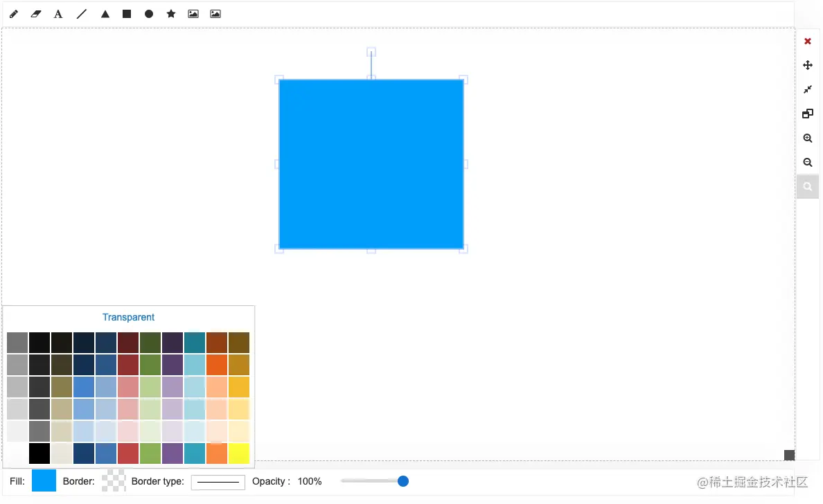Click the overlapping squares arrange icon
Image resolution: width=823 pixels, height=504 pixels.
[808, 114]
